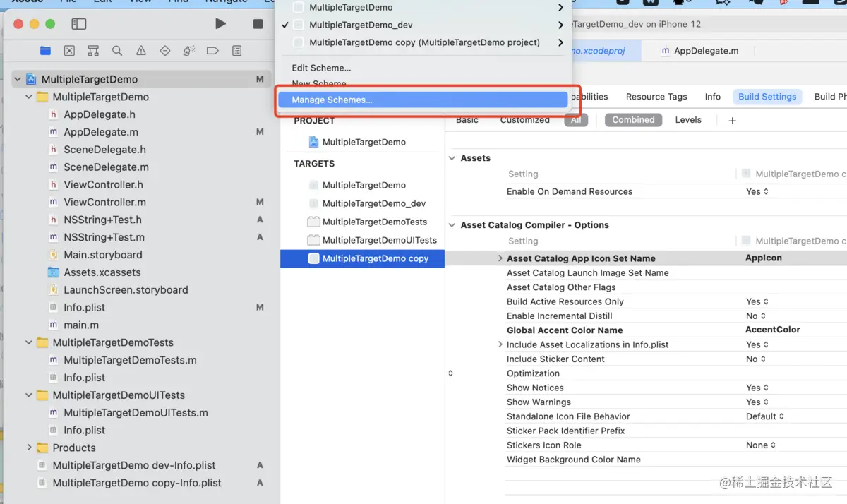Collapse the MultipleTargetDemo source folder chevron
The width and height of the screenshot is (847, 504).
tap(29, 97)
